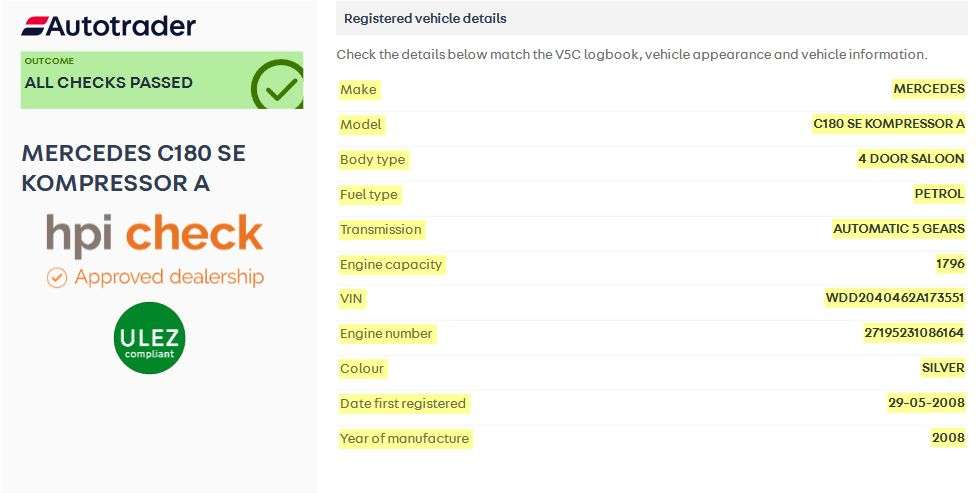Click the Autotrader logo
The height and width of the screenshot is (493, 977).
108,26
